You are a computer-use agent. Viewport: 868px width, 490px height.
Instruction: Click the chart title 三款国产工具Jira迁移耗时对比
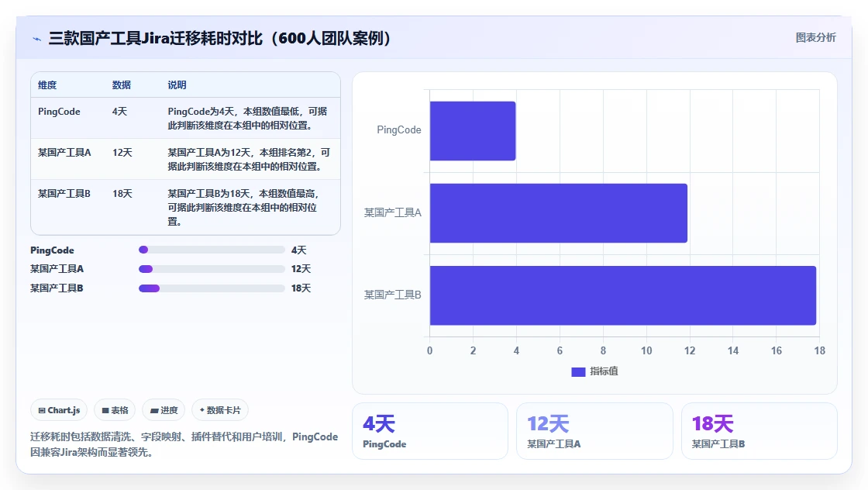(x=220, y=38)
